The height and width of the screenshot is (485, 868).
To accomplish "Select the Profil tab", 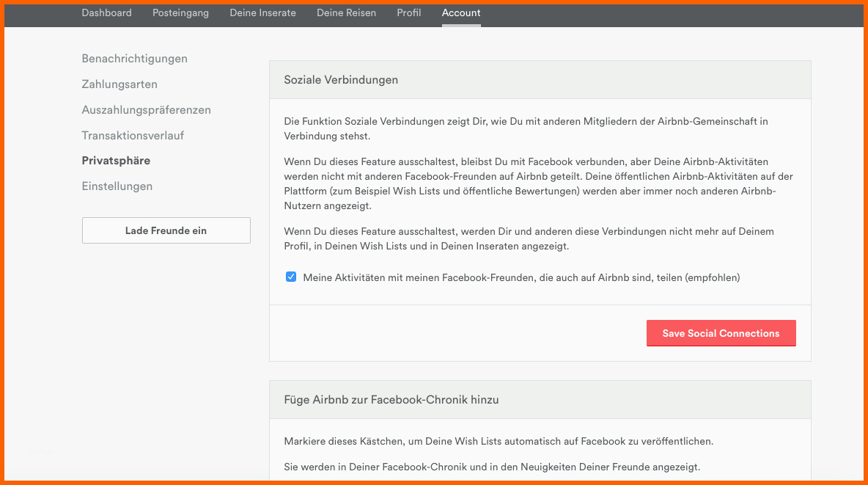I will click(x=408, y=13).
